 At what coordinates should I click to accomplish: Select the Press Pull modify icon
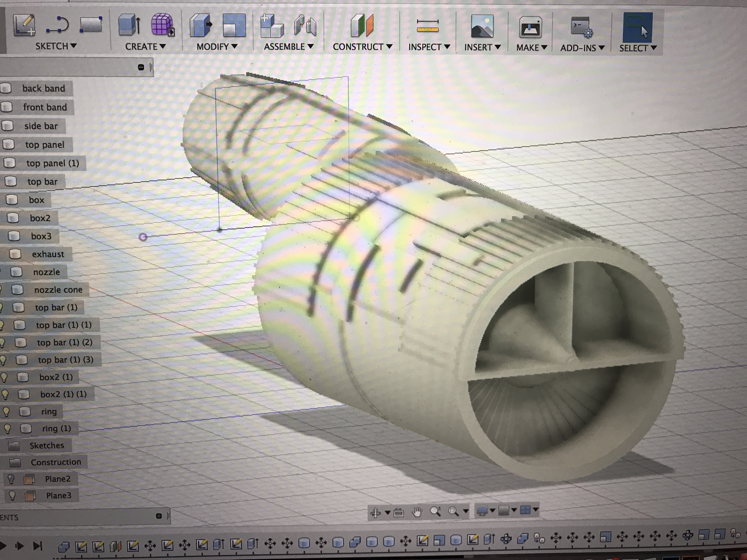pos(201,25)
